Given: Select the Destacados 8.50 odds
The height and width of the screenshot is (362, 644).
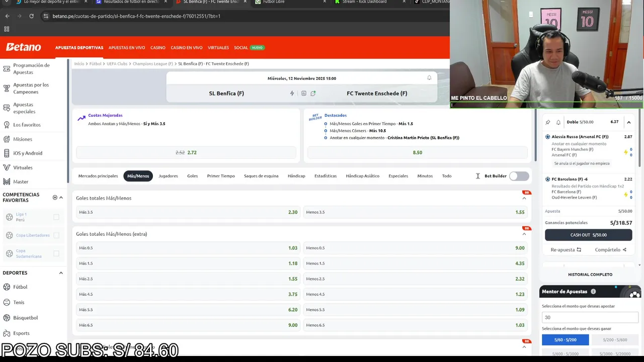Looking at the screenshot, I should [x=418, y=152].
